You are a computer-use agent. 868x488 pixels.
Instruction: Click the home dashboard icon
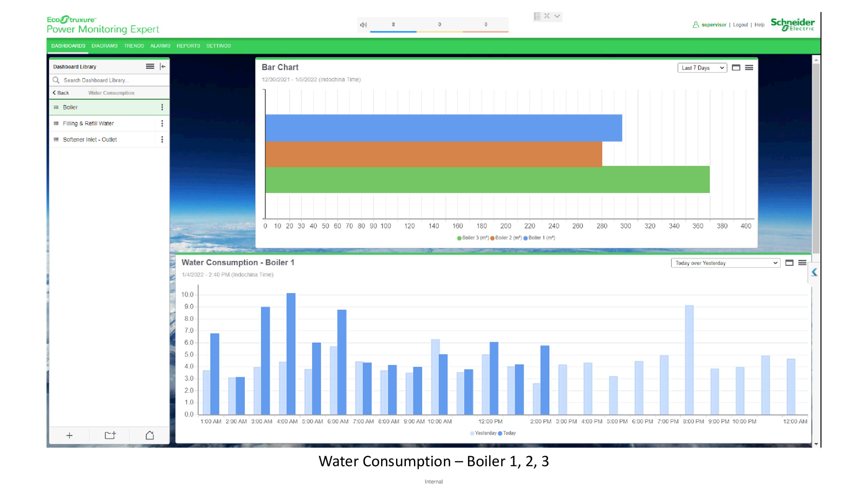click(150, 435)
